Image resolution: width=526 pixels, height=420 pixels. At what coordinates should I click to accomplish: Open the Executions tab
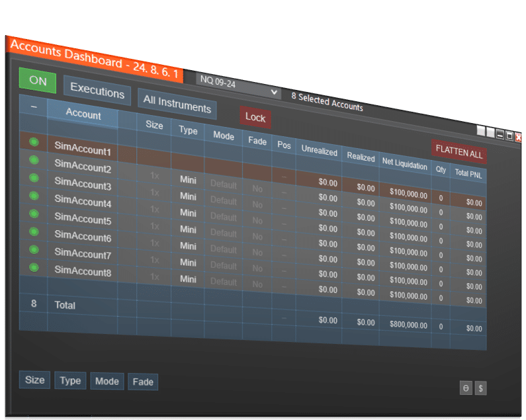click(97, 91)
